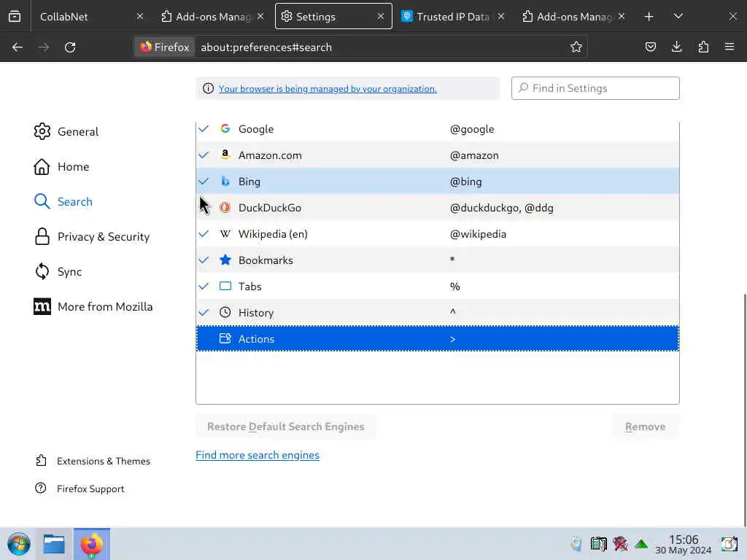Screen dimensions: 747x560
Task: Open Firefox Support link
Action: tap(80, 489)
